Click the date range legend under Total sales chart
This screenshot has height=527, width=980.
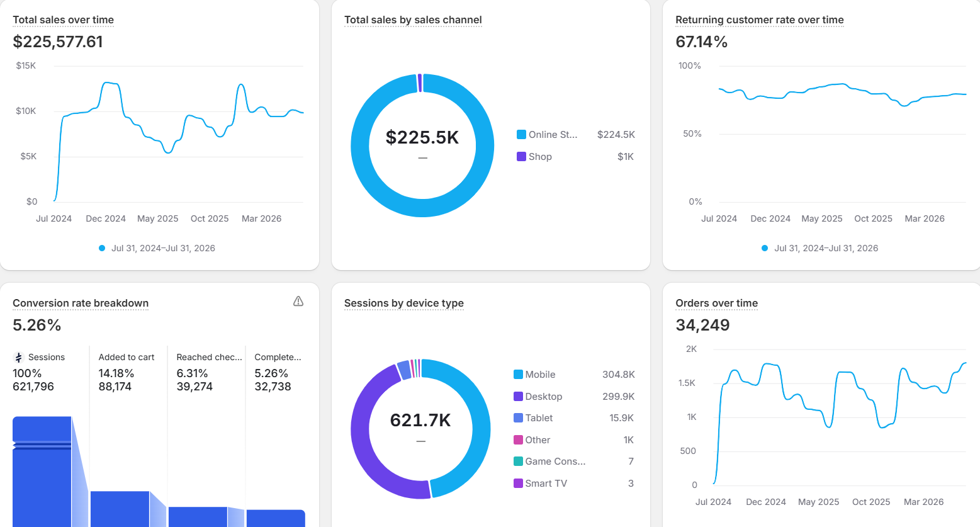pos(157,248)
